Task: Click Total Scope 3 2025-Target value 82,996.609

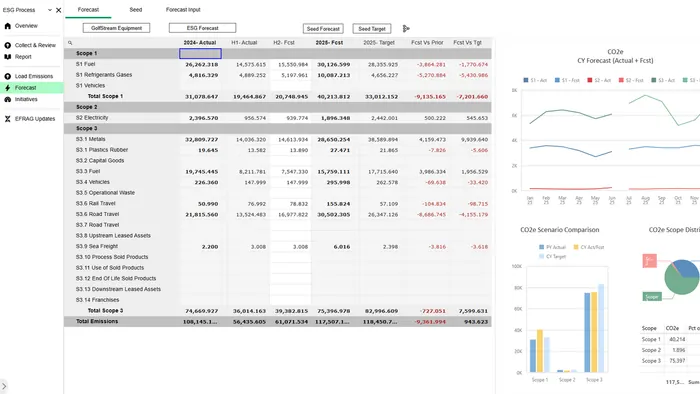Action: pos(381,311)
